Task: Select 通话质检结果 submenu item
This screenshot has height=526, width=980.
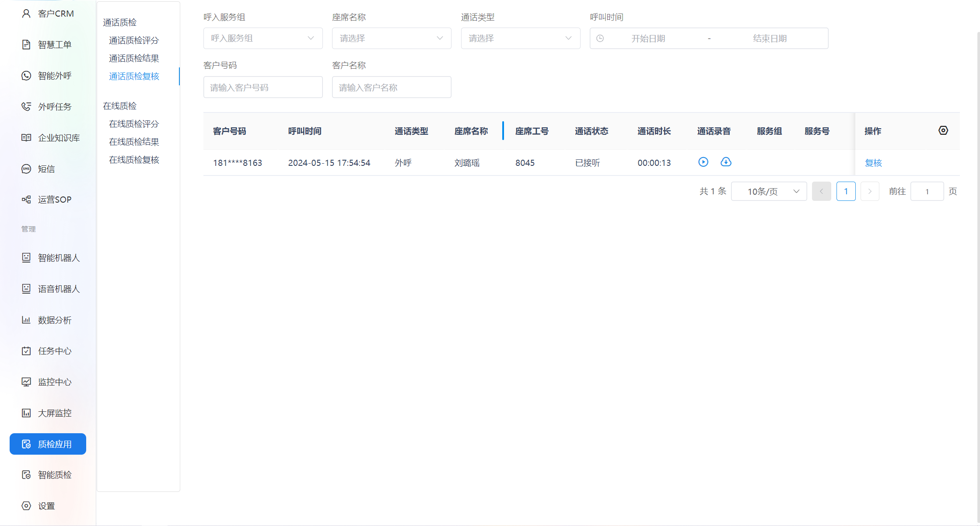Action: 134,58
